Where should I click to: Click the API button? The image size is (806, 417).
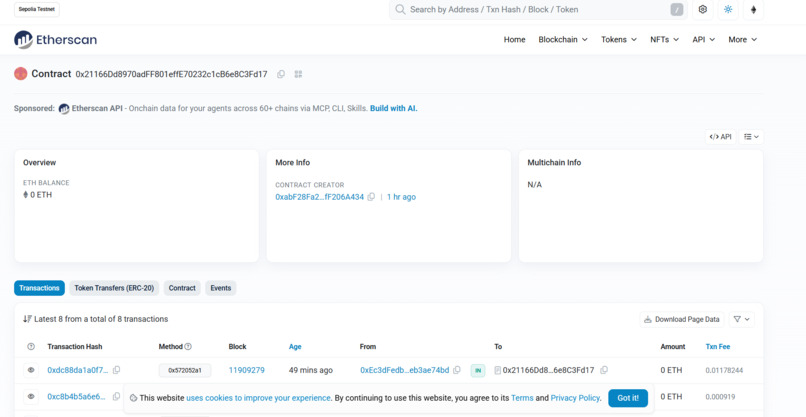tap(720, 137)
